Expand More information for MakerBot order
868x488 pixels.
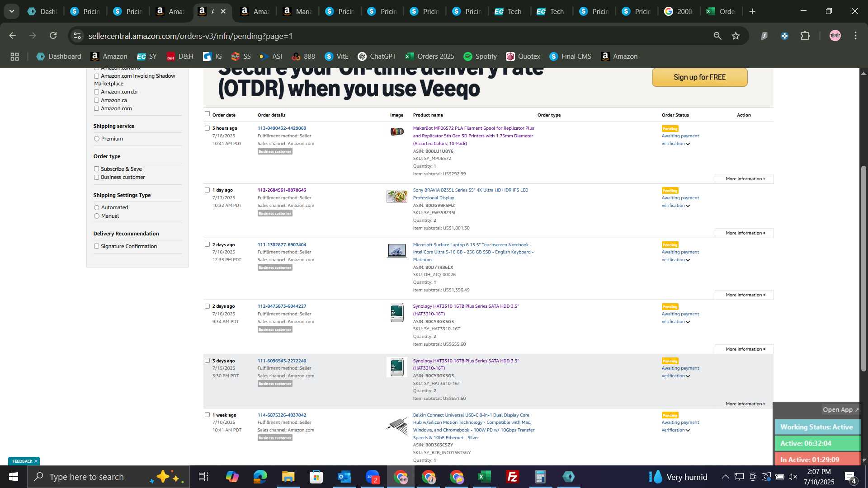(x=745, y=179)
